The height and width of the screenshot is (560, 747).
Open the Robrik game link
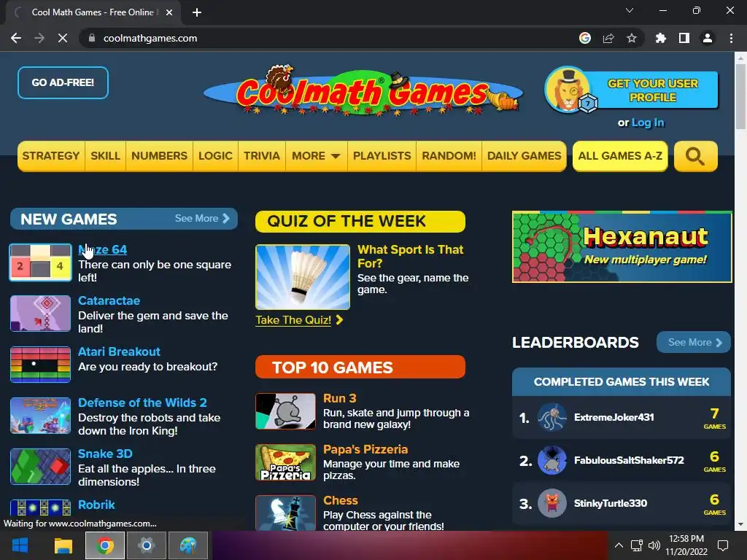(x=96, y=505)
